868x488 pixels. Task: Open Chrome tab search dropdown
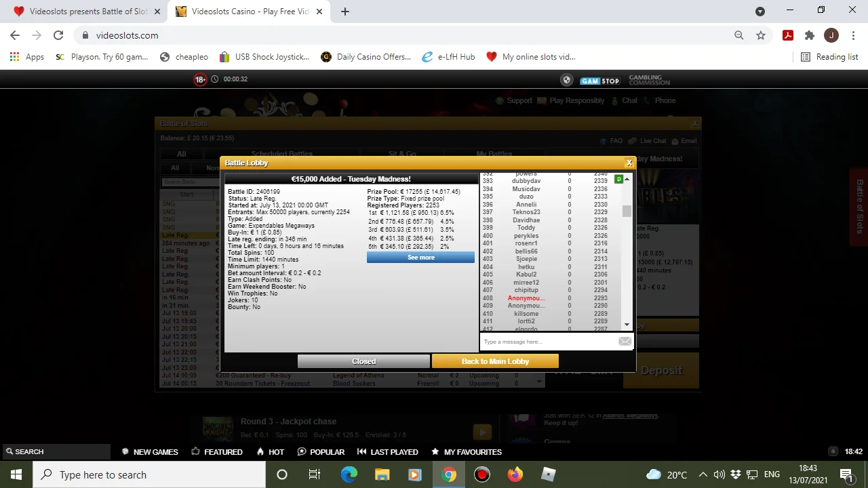coord(760,11)
